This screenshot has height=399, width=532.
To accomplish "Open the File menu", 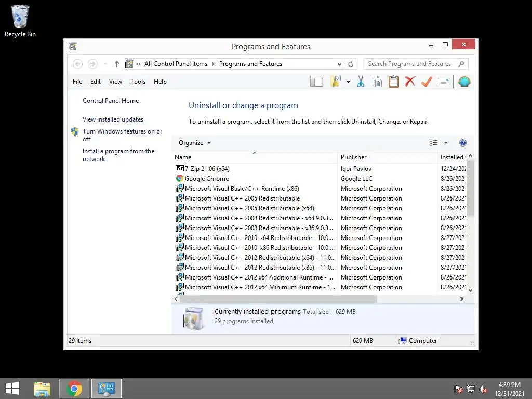I will pos(77,82).
